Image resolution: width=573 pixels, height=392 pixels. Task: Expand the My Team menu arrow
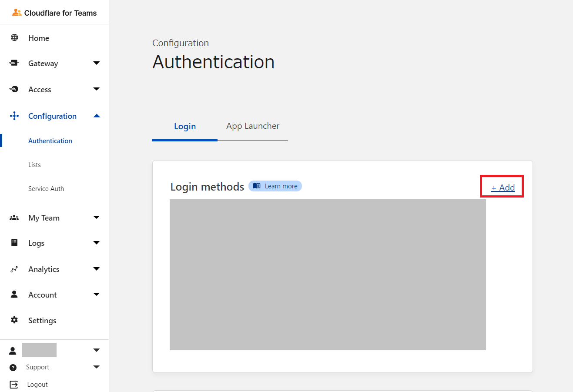pyautogui.click(x=97, y=218)
